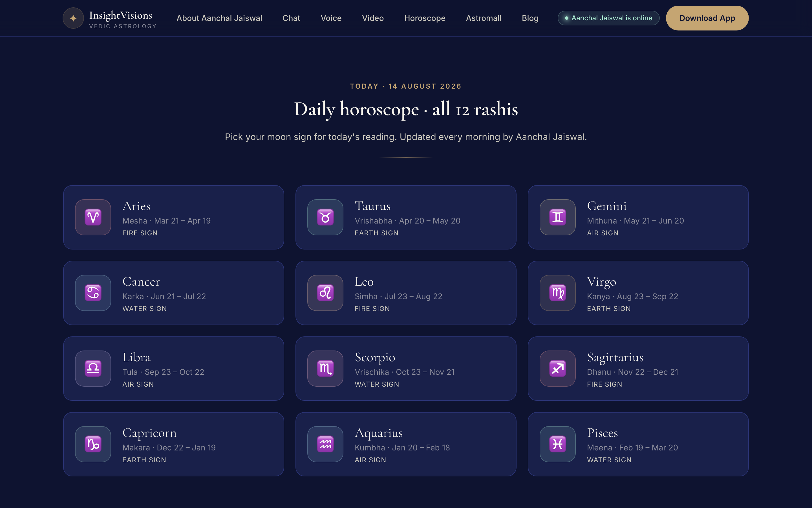Screen dimensions: 812x508
Task: Click the text 'Kanya · Aug 23 – Sep 22'
Action: [x=632, y=296]
